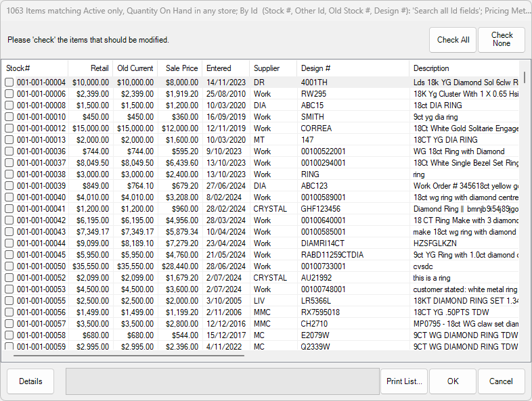Click the Description column header
This screenshot has height=401, width=532.
464,68
